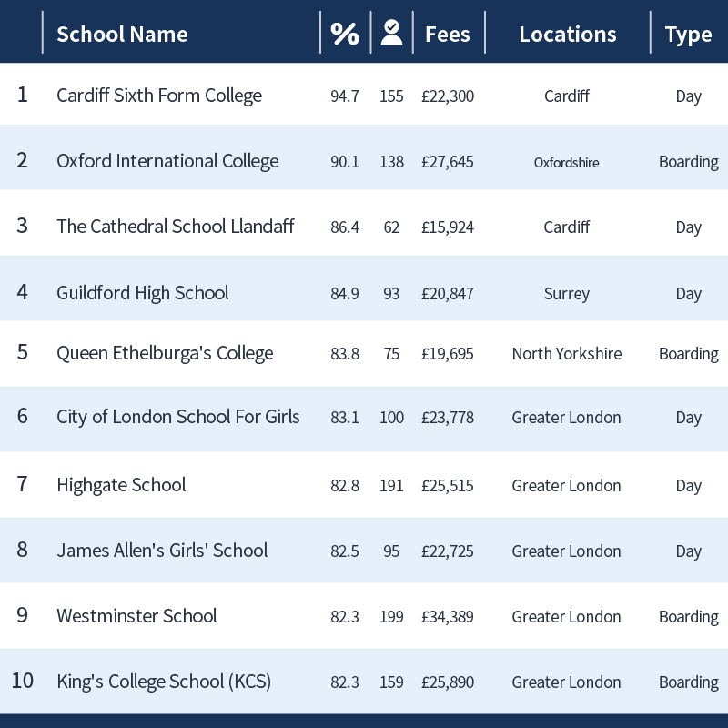Click Queen Ethelburga's College name
This screenshot has width=728, height=728.
coord(165,353)
